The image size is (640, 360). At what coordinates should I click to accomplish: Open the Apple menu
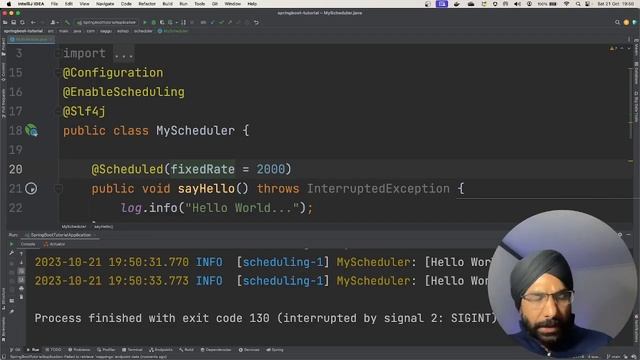[x=9, y=4]
